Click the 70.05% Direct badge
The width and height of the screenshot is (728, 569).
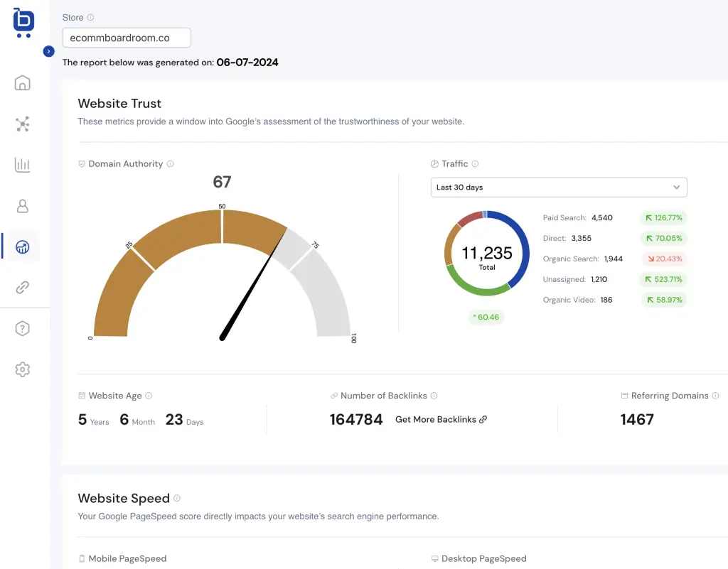(663, 238)
